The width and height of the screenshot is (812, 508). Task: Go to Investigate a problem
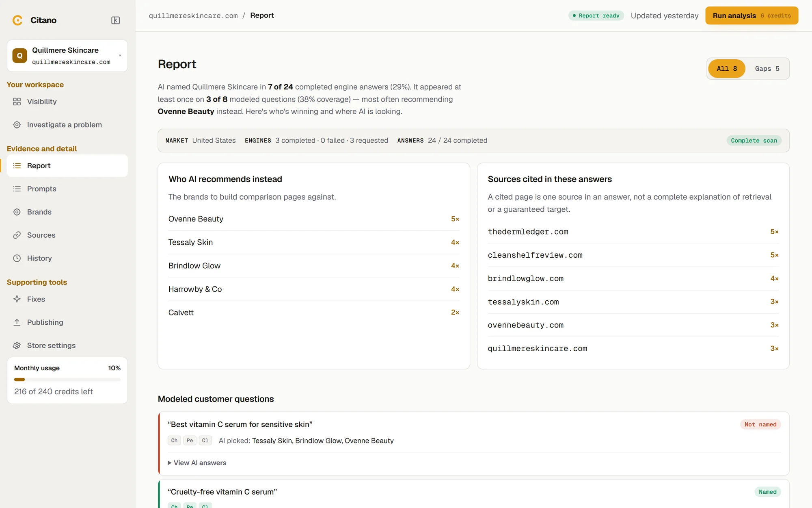tap(67, 125)
